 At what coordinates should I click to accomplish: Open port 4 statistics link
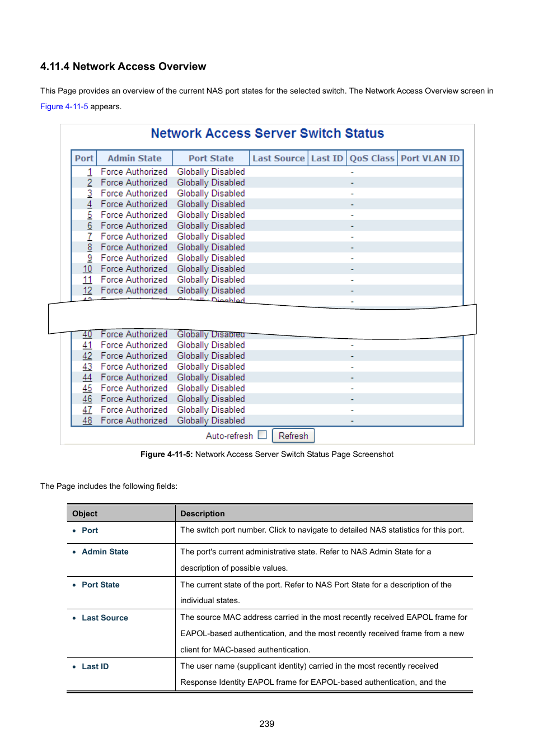[90, 204]
